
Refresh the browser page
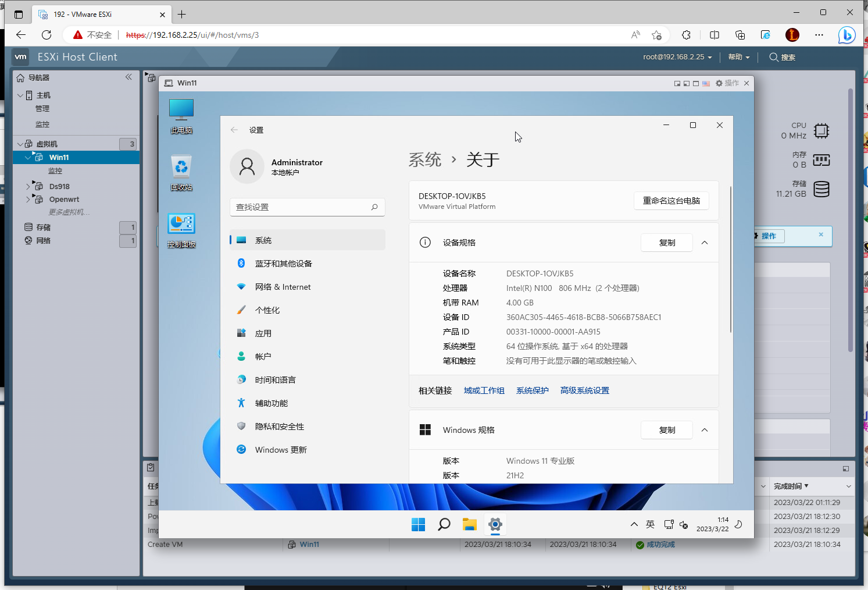tap(47, 35)
